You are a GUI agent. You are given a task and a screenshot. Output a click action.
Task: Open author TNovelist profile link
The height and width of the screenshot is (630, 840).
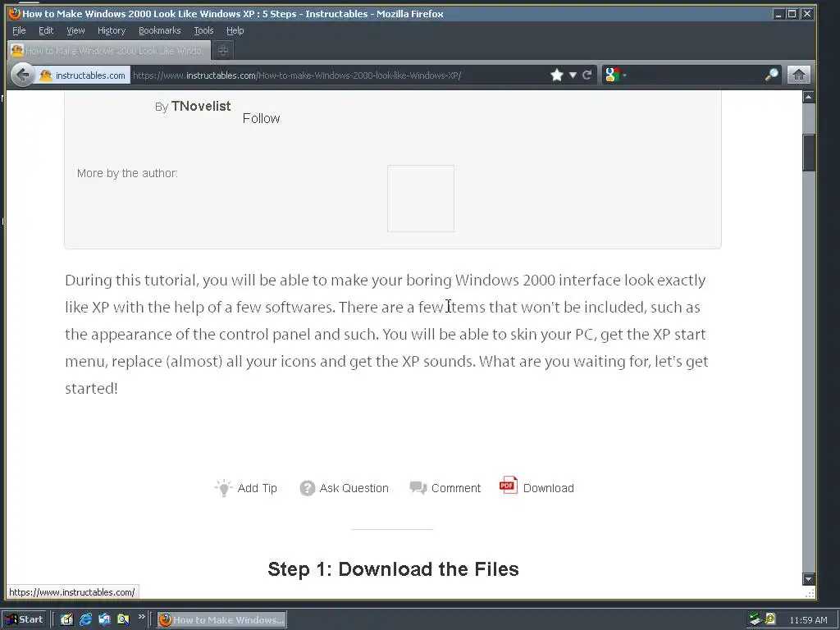click(x=201, y=106)
